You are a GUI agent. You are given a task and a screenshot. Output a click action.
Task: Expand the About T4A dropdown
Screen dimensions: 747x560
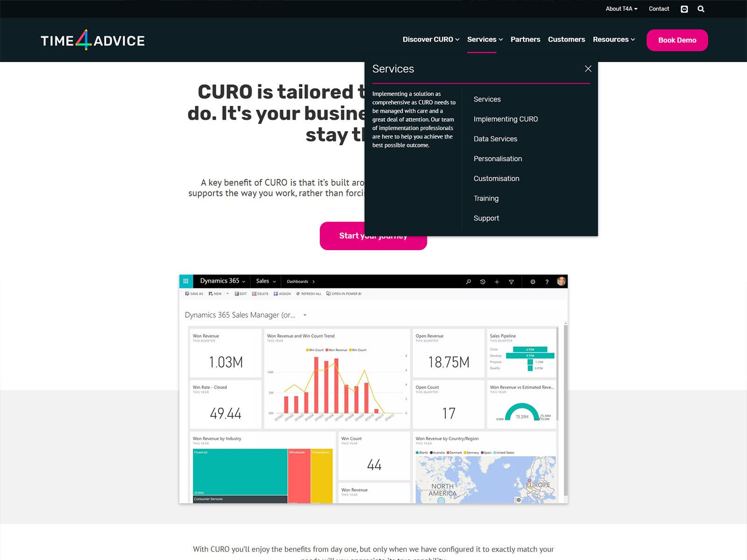(621, 9)
